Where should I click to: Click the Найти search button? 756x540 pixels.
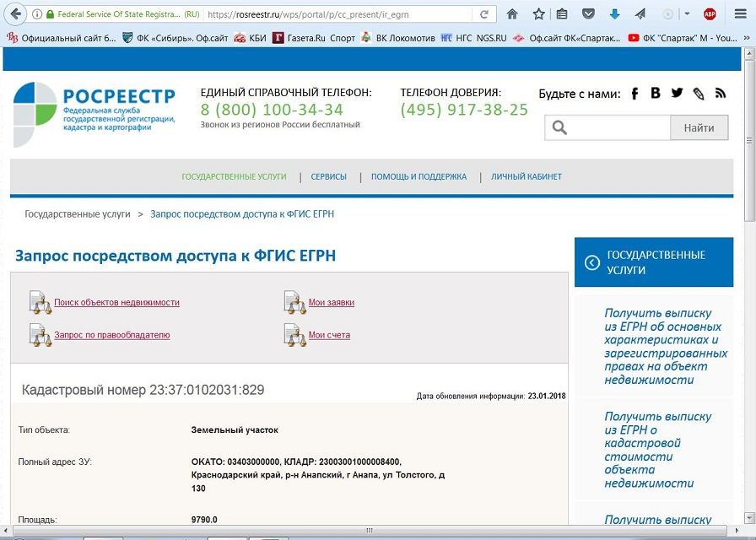coord(699,127)
